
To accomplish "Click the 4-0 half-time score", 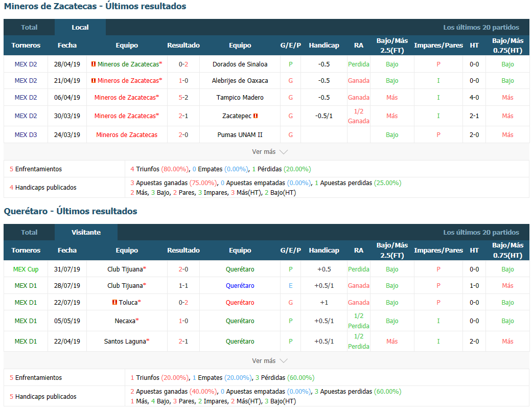I will (474, 98).
